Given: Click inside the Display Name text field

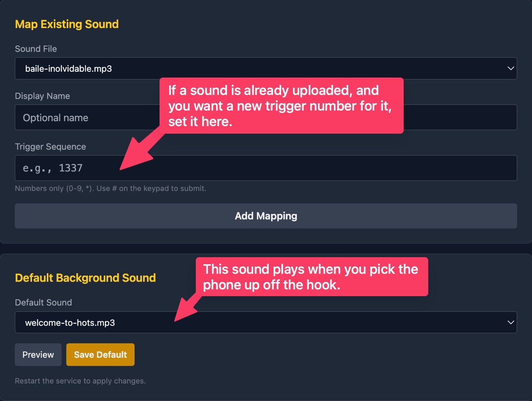Looking at the screenshot, I should click(x=86, y=117).
